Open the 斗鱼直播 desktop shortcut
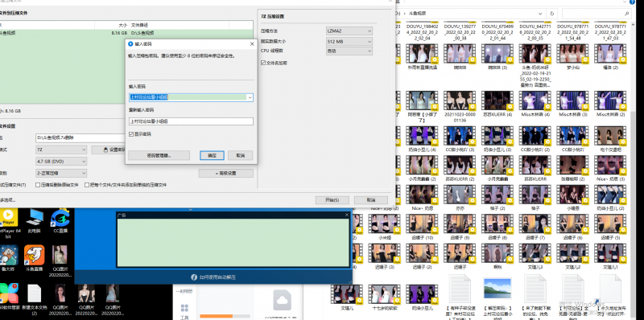 coord(34,256)
